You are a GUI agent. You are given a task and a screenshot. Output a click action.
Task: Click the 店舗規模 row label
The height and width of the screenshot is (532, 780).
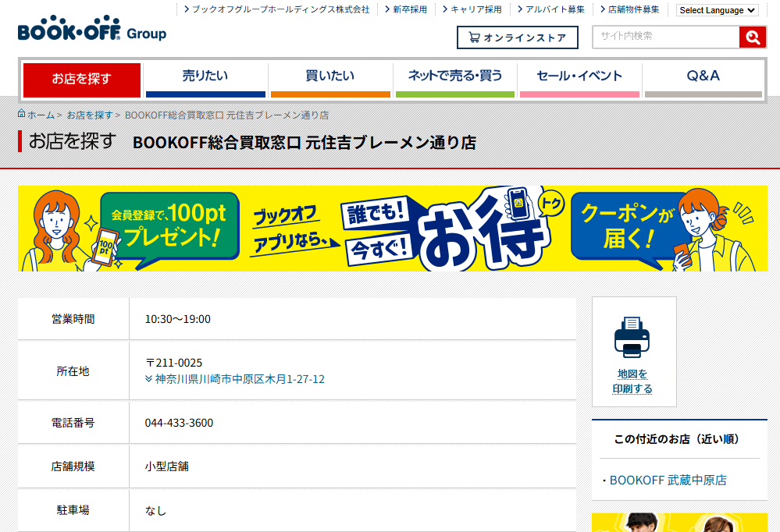tap(73, 466)
